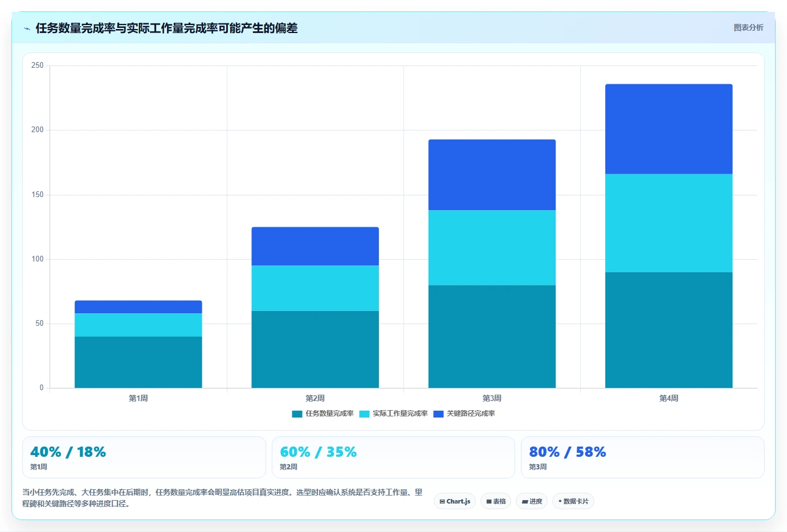Click the 60% / 35% stat value
This screenshot has height=532, width=787.
pos(318,452)
